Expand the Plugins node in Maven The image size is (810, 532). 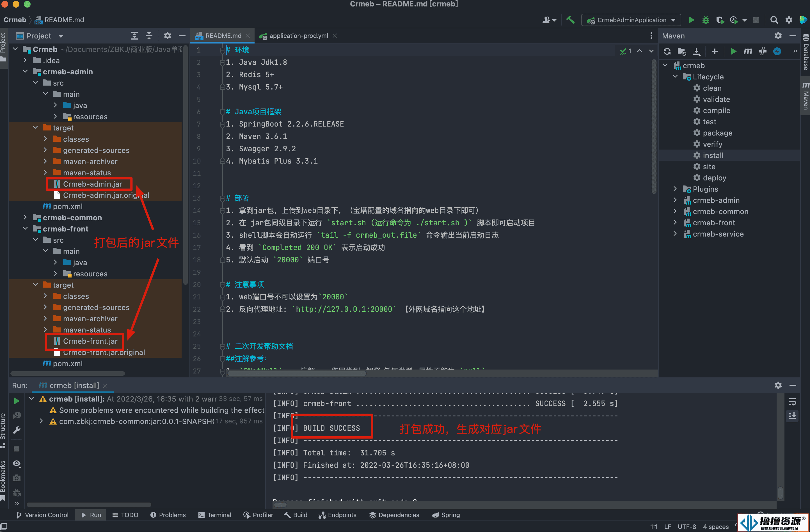[x=675, y=189]
